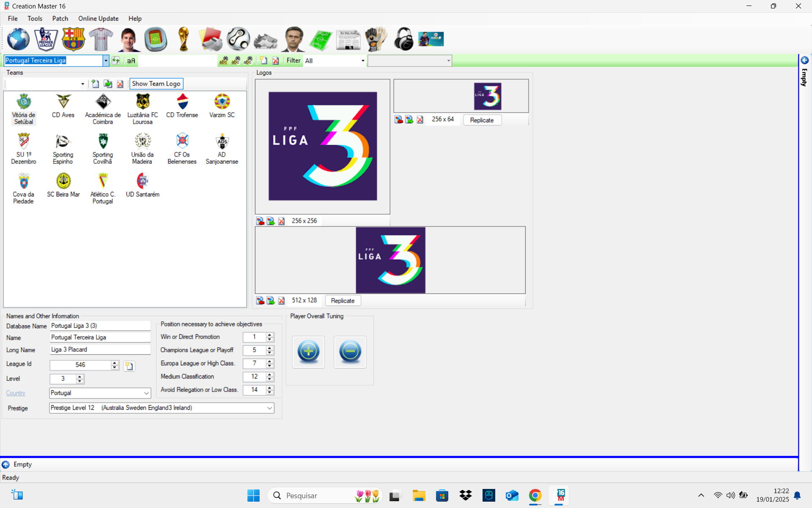
Task: Open the Audio headphones icon
Action: pos(403,39)
